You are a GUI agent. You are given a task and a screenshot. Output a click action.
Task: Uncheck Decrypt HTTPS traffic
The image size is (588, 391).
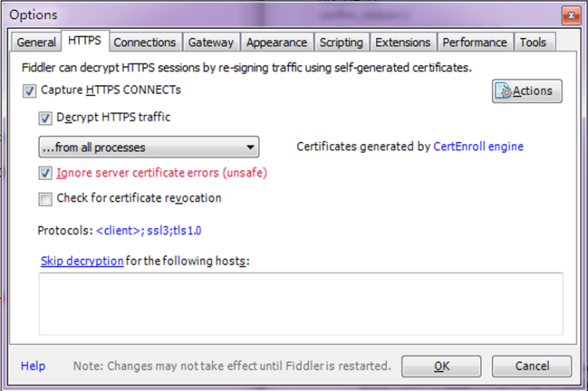click(x=45, y=118)
